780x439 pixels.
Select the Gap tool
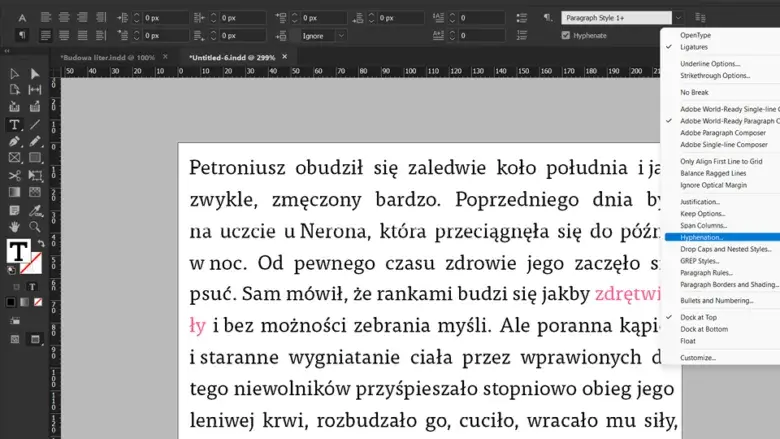pos(35,90)
